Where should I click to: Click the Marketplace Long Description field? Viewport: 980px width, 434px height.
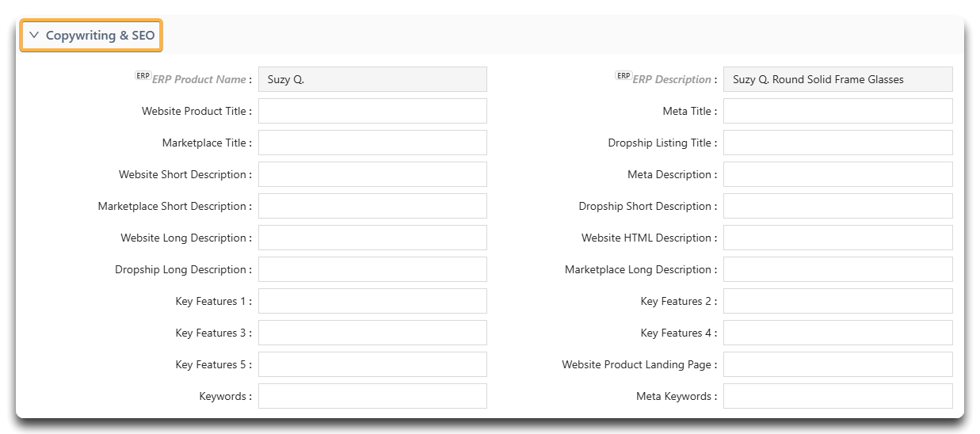[x=838, y=269]
